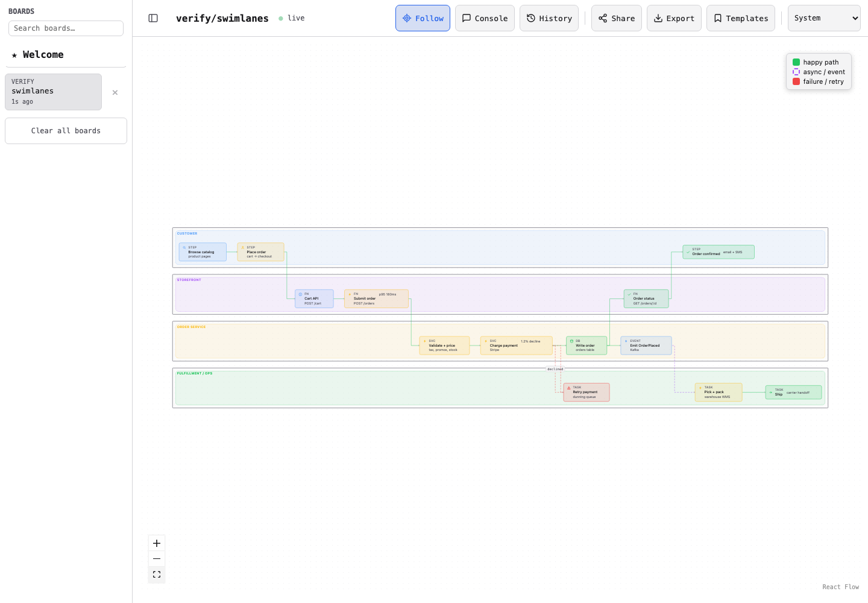The height and width of the screenshot is (603, 868).
Task: Select the verify swimlanes board entry
Action: click(x=53, y=92)
